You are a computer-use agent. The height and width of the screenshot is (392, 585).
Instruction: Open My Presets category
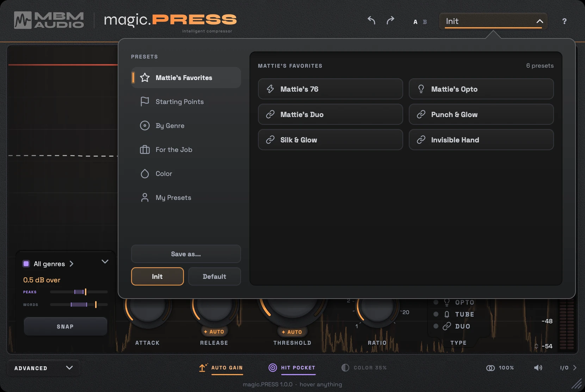tap(186, 197)
